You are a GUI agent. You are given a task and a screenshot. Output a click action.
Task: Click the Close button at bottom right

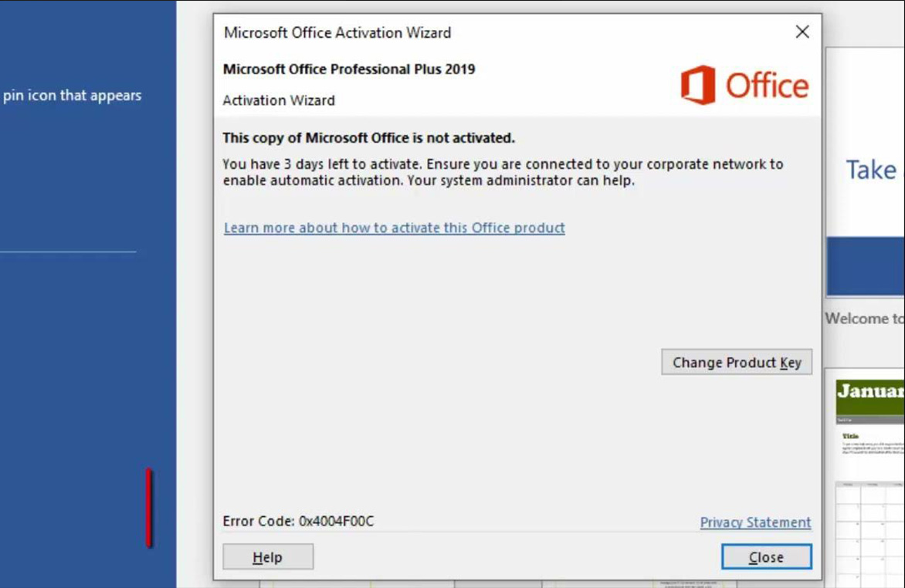click(766, 557)
